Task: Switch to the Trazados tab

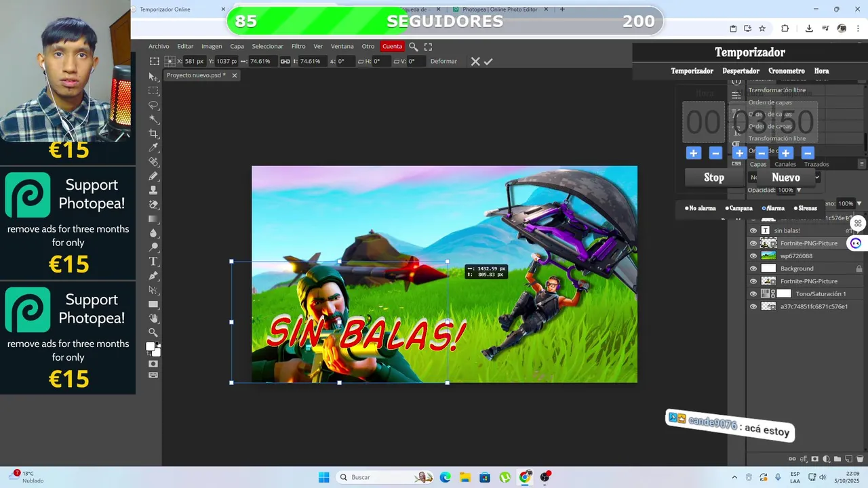Action: (x=816, y=164)
